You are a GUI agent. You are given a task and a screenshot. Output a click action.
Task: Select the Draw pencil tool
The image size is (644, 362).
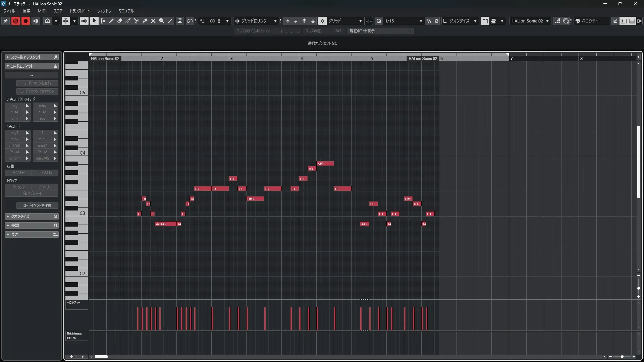[x=111, y=21]
